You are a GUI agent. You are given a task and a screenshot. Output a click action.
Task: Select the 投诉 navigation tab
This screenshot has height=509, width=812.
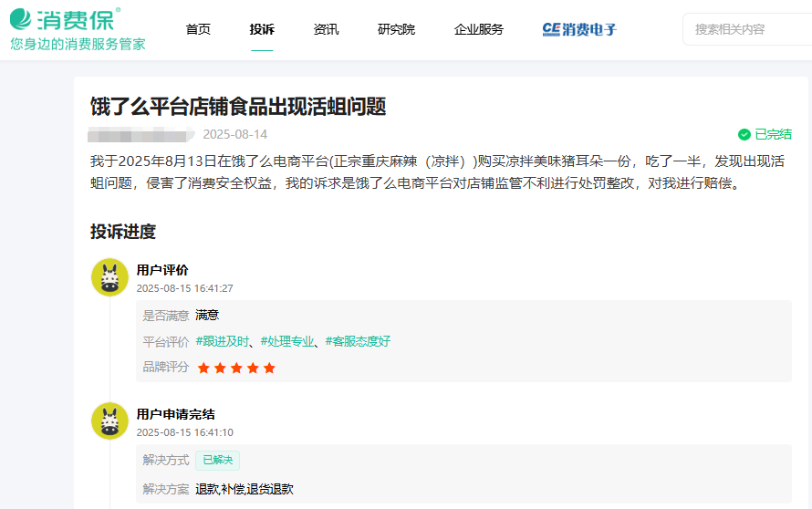pyautogui.click(x=262, y=29)
